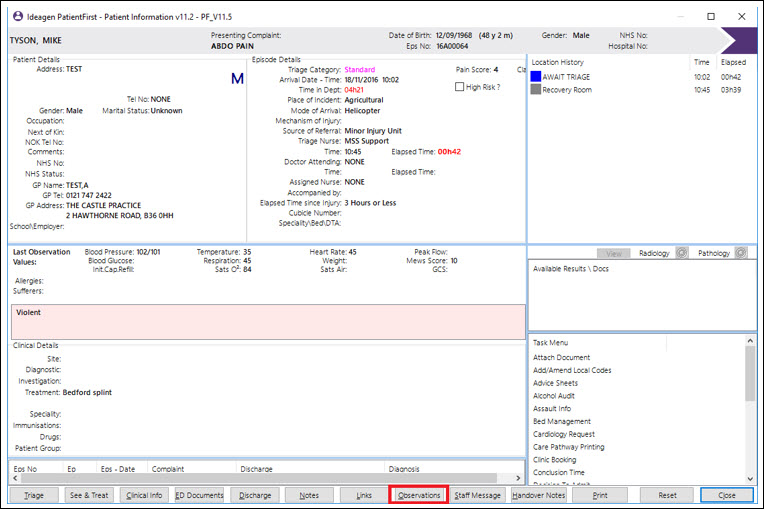
Task: Minimize the PatientFirst window
Action: 681,17
